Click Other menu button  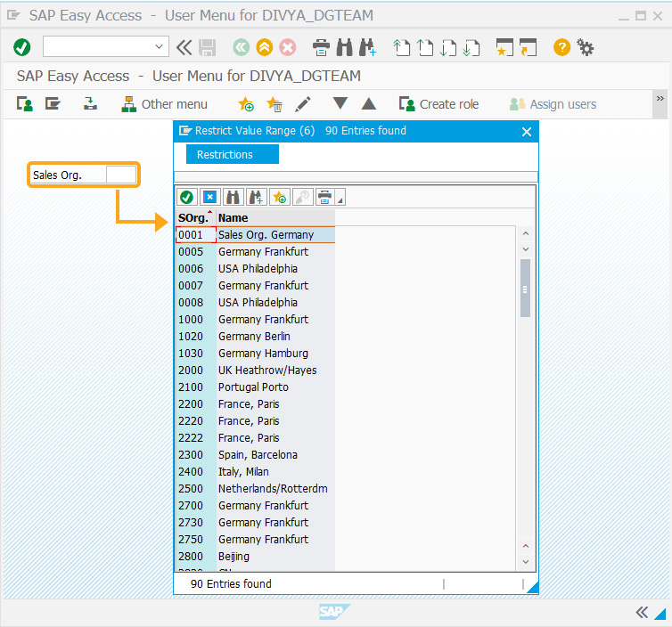click(165, 104)
